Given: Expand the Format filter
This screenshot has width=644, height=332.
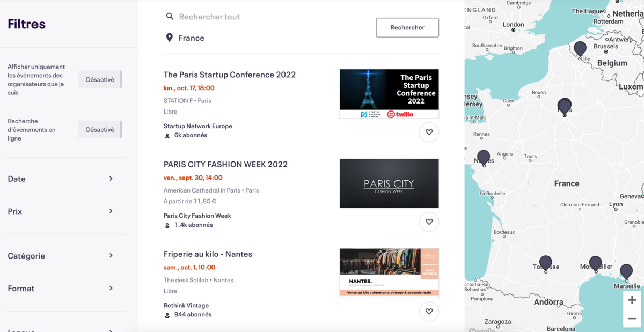Looking at the screenshot, I should pyautogui.click(x=61, y=288).
